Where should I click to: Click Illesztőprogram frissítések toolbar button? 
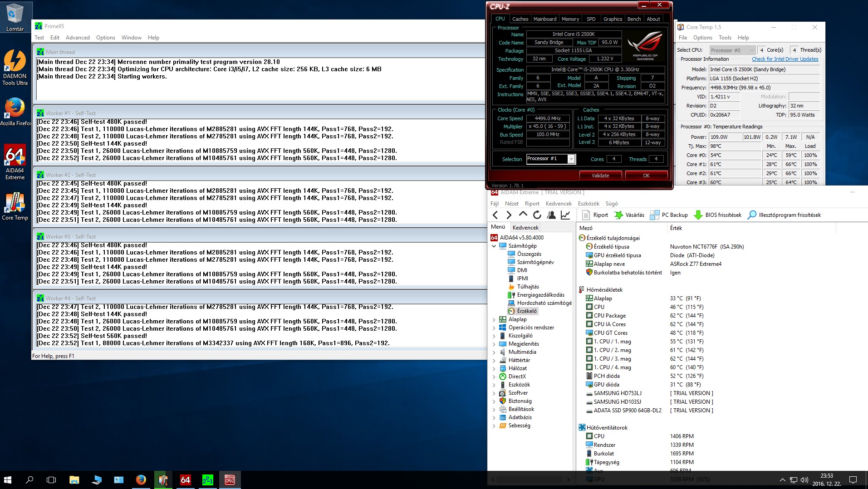point(784,215)
